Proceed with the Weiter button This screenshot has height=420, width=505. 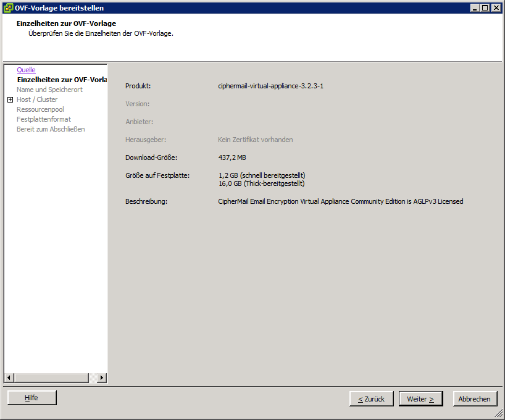[x=420, y=399]
